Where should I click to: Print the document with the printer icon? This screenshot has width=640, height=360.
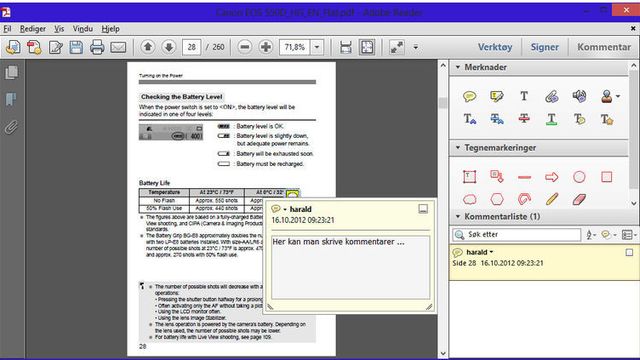click(x=97, y=47)
